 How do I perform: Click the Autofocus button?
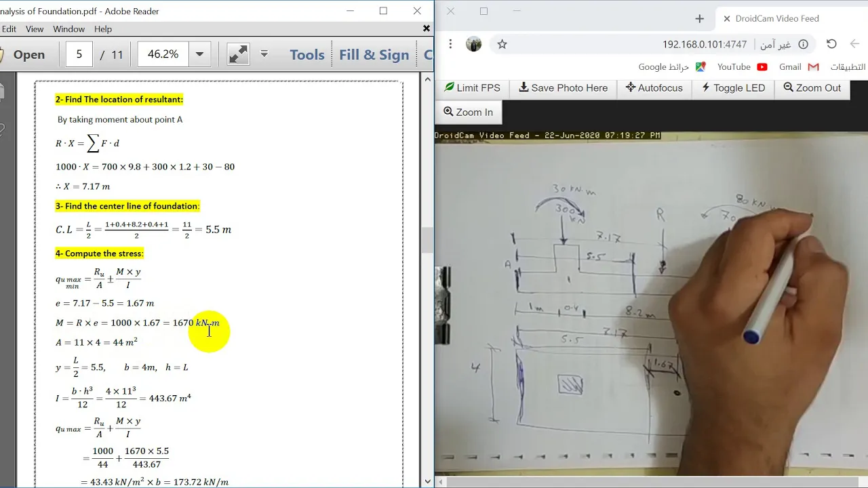click(x=654, y=87)
